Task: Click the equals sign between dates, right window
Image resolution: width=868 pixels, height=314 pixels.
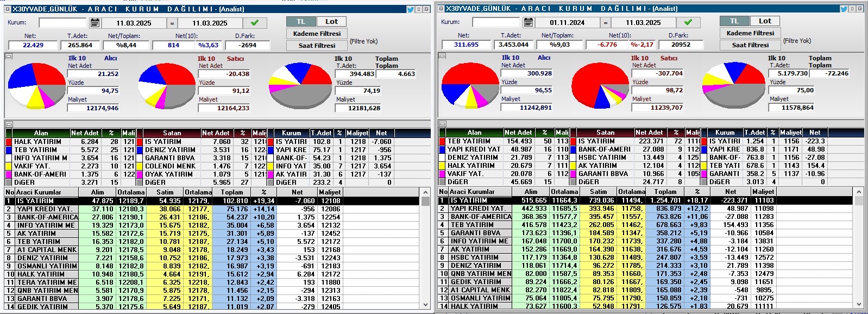Action: pos(605,22)
